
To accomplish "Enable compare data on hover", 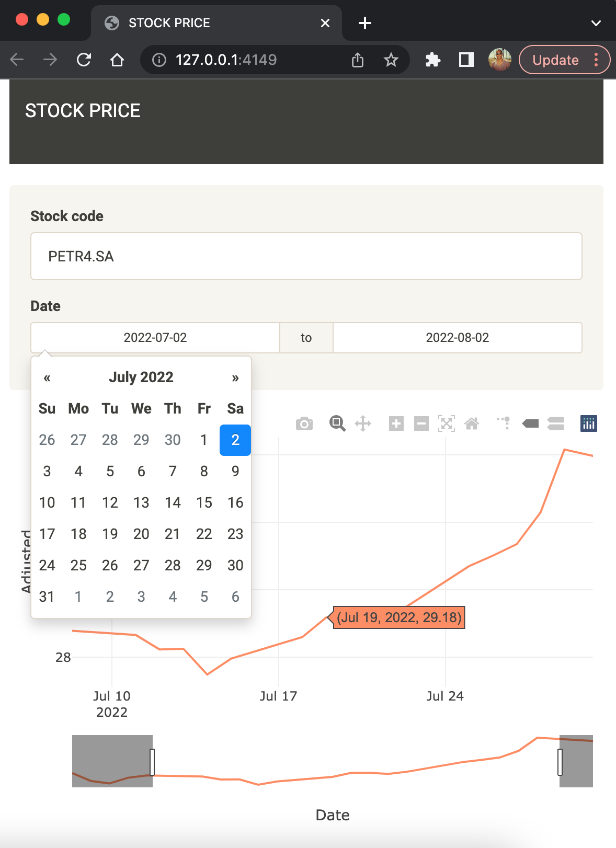I will (x=555, y=423).
